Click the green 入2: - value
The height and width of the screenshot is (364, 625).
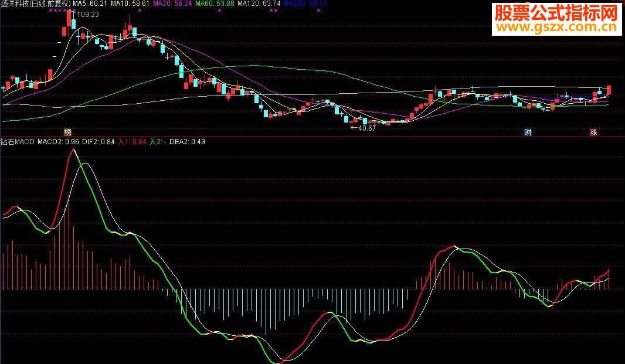(158, 141)
